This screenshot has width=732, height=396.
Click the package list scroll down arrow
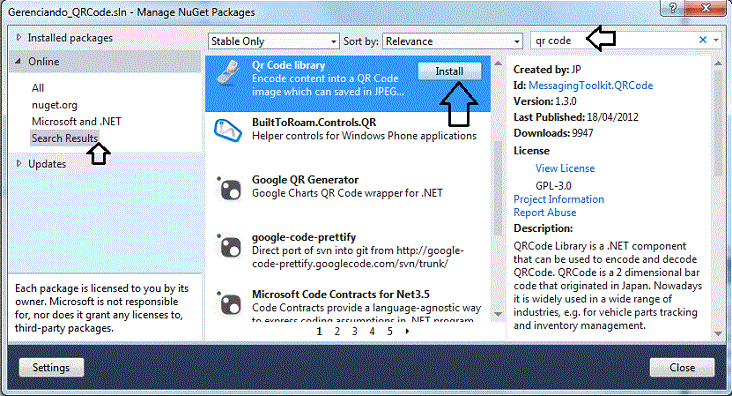498,314
